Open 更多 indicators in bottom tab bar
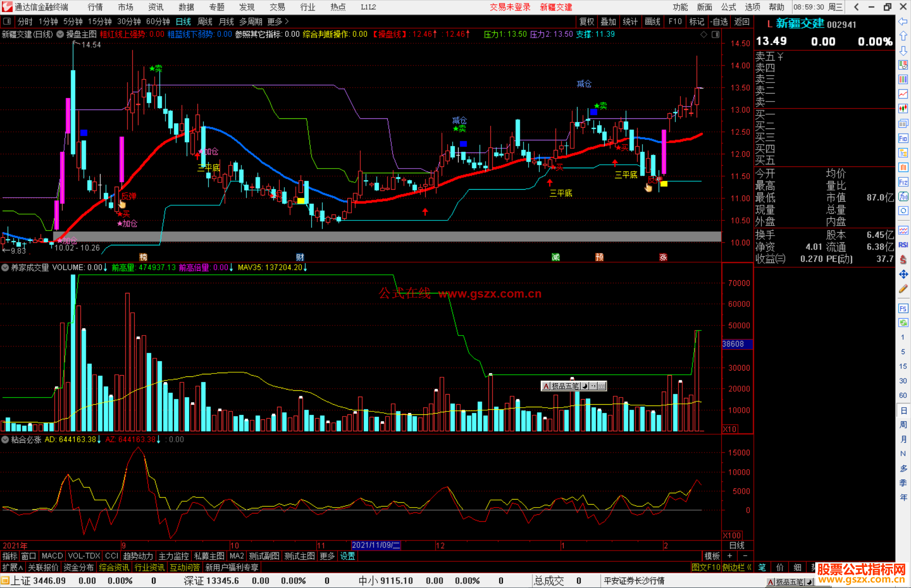The image size is (911, 588). coord(327,556)
